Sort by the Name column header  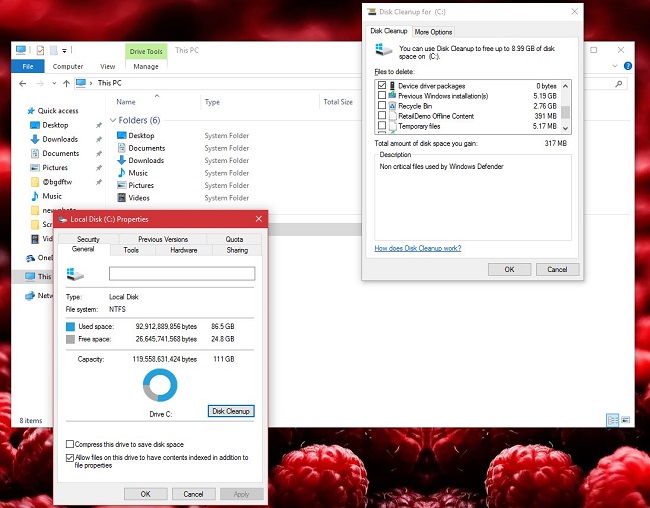click(x=126, y=102)
